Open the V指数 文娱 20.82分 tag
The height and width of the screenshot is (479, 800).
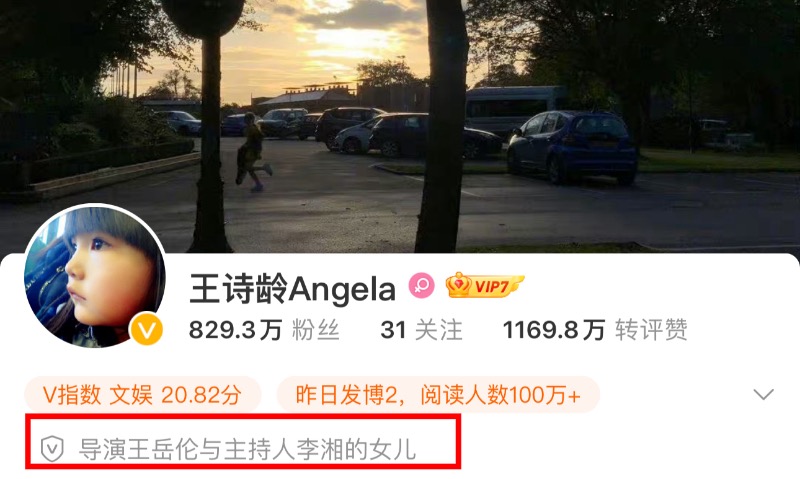click(142, 395)
